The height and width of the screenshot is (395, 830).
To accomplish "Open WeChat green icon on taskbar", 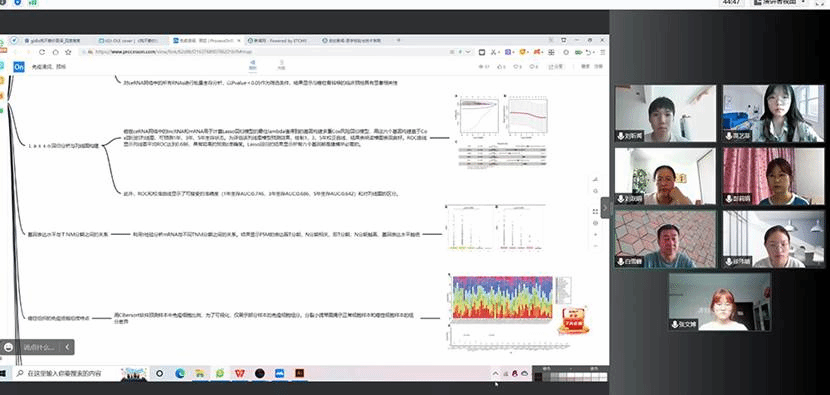I will (x=220, y=373).
